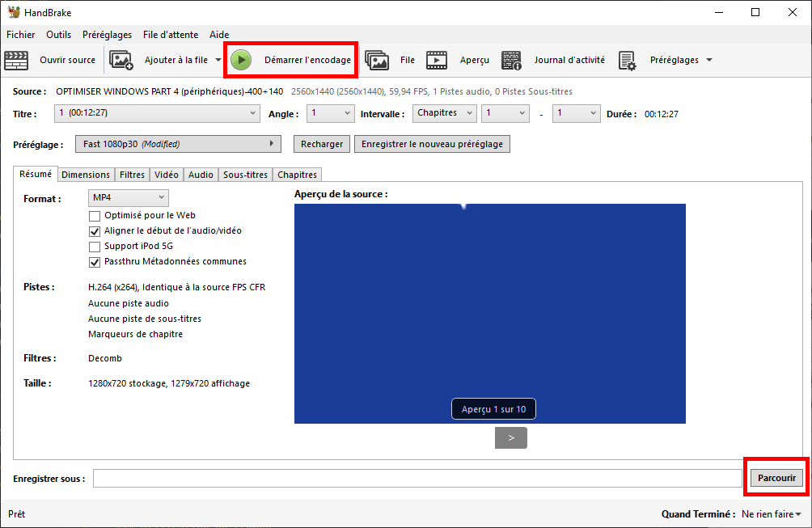Image resolution: width=812 pixels, height=528 pixels.
Task: Click the H.264 (x264) track text
Action: (176, 287)
